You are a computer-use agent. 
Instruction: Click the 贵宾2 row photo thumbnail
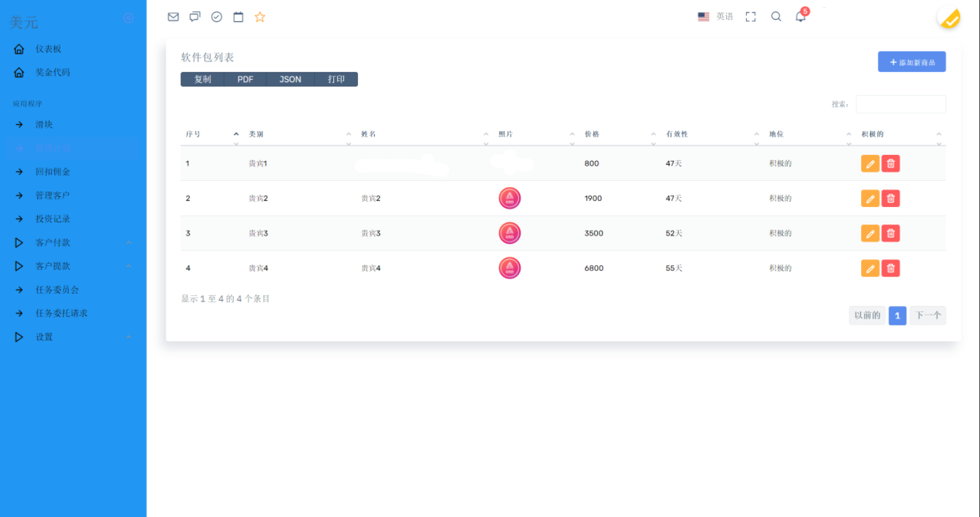click(510, 198)
